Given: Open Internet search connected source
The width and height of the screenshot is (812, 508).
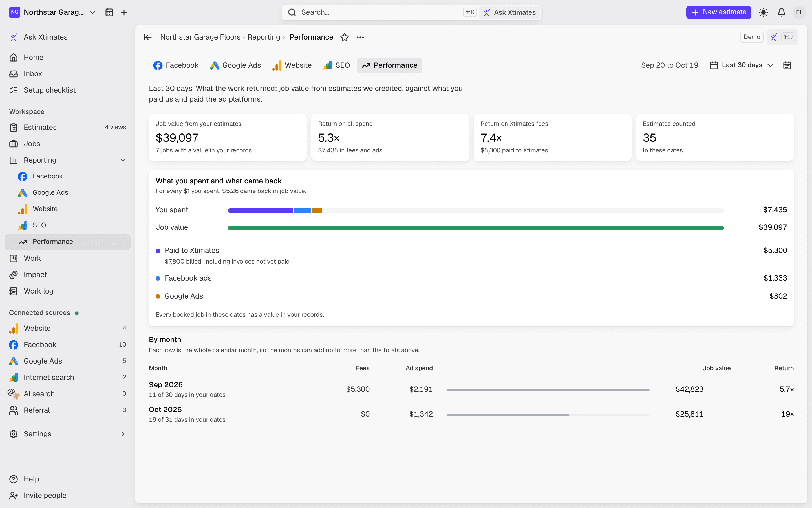Looking at the screenshot, I should 67,377.
